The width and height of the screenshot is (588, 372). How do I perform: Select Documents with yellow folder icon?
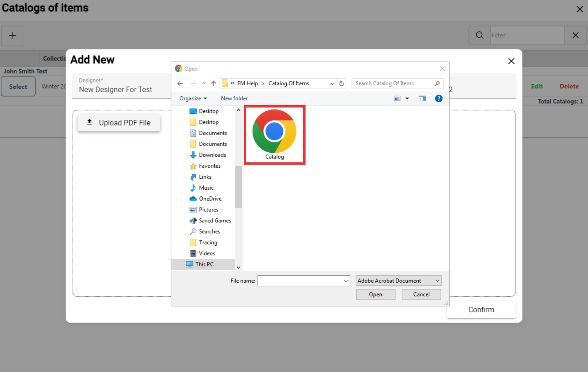point(208,144)
